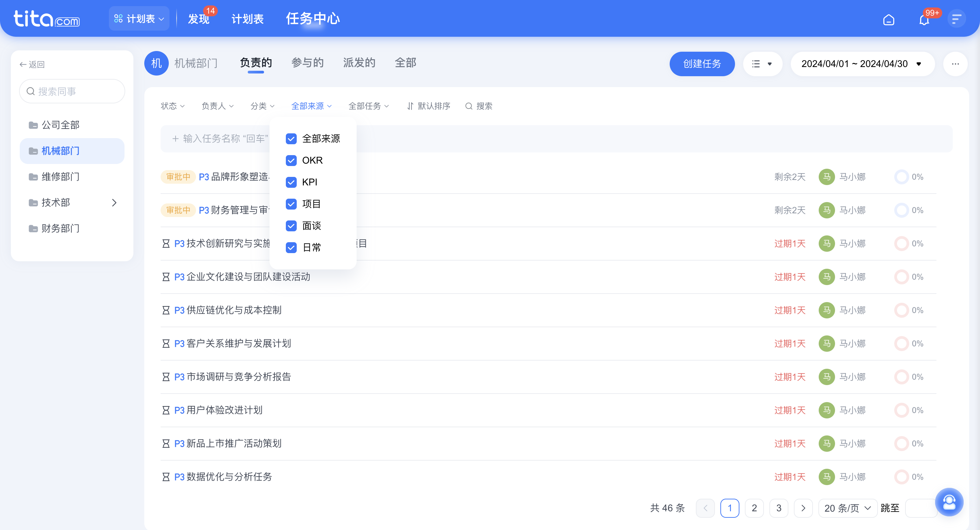Open the home icon in header

coord(888,19)
